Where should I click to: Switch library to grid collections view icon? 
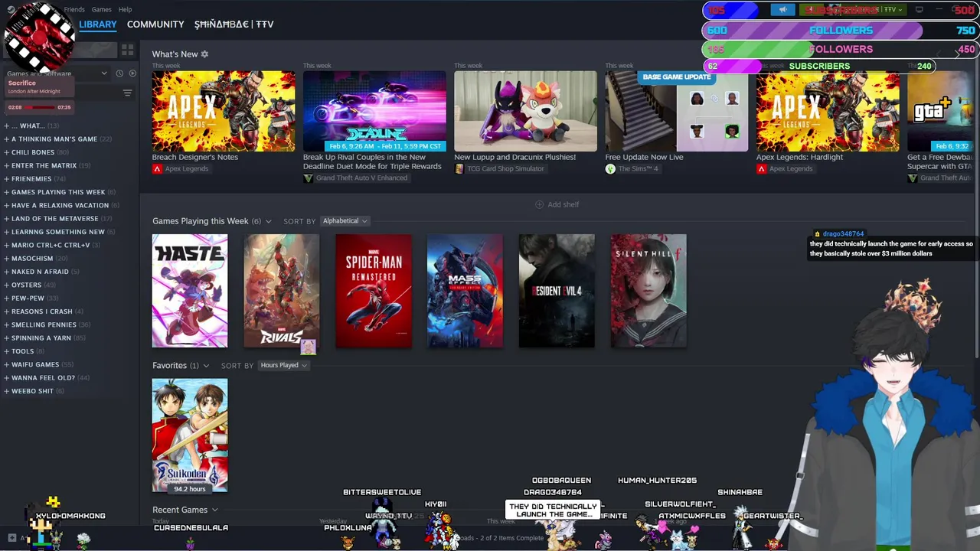(x=127, y=50)
